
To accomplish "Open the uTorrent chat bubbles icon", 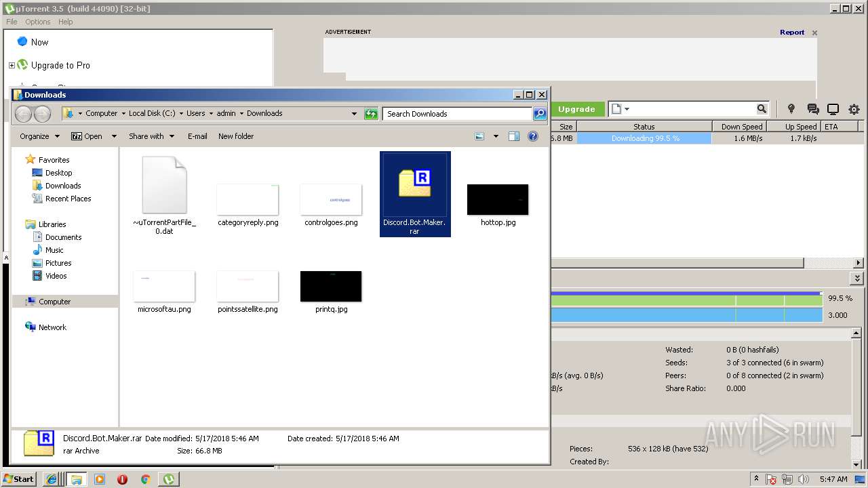I will [x=812, y=109].
